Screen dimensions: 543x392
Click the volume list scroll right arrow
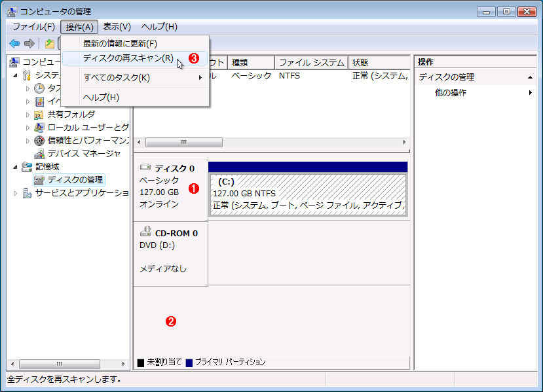(405, 142)
